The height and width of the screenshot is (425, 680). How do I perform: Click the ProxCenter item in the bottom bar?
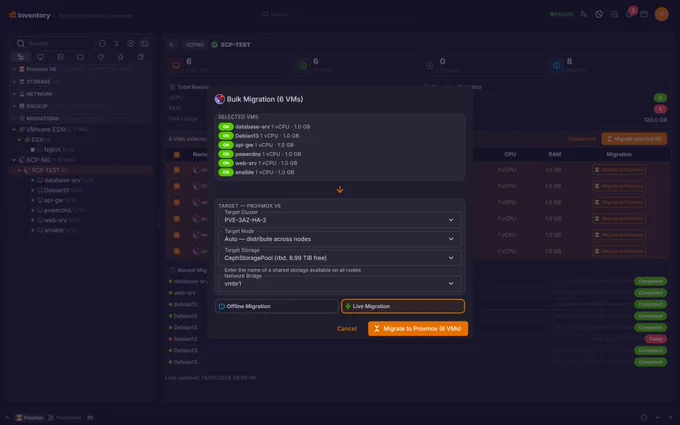[x=65, y=418]
